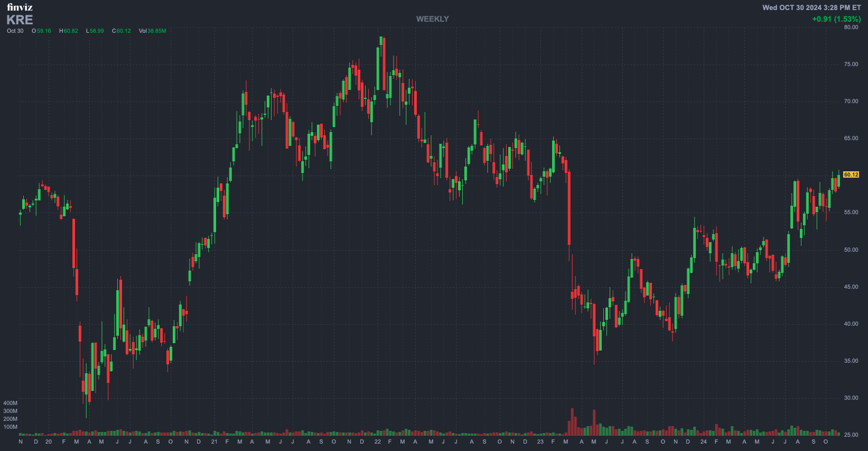Select the year 23 marker on time axis
868x451 pixels.
(x=540, y=441)
